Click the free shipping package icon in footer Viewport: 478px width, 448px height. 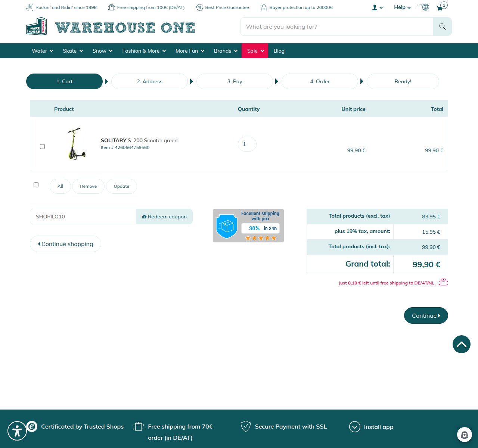click(x=139, y=426)
